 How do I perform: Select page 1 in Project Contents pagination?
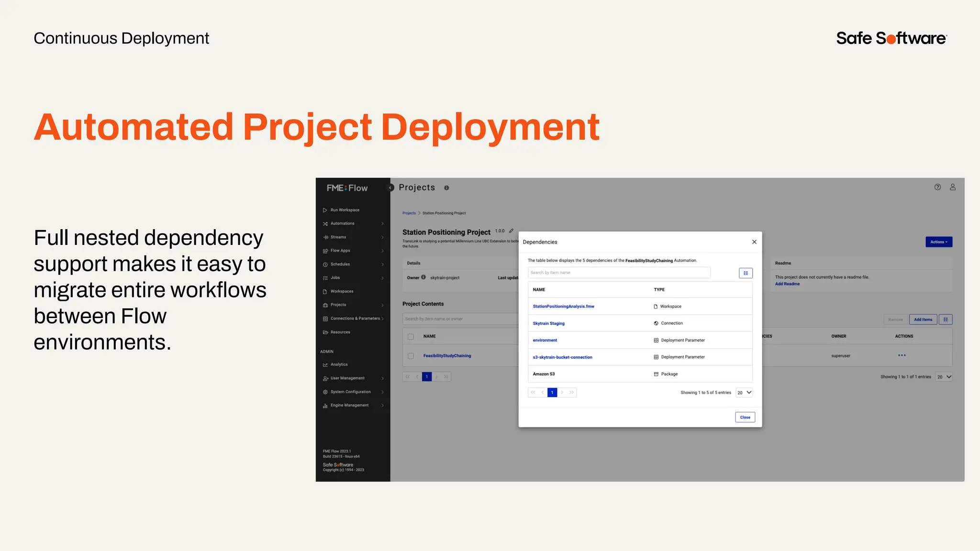click(x=427, y=377)
